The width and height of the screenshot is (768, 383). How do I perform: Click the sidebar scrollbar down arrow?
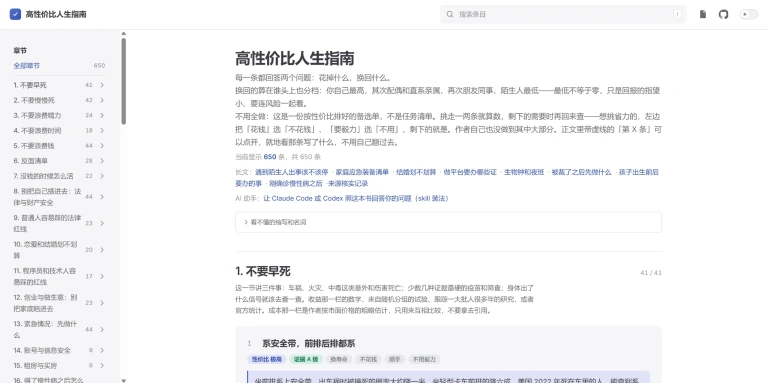123,380
